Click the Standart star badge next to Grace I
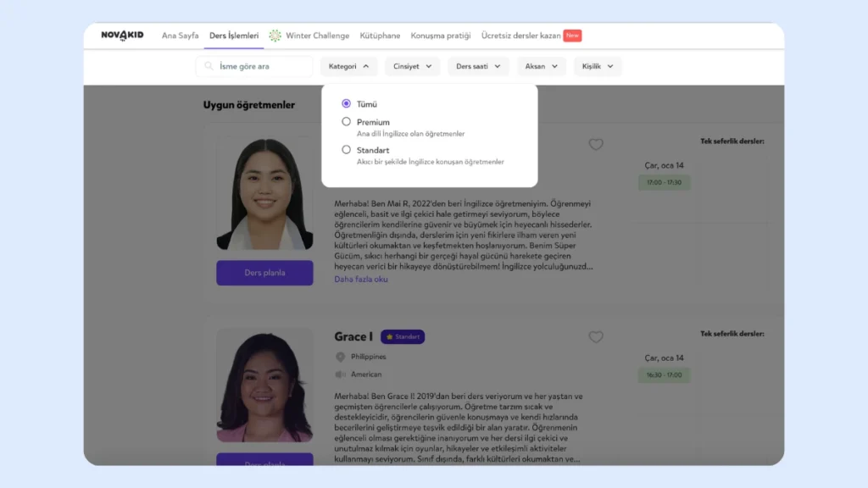868x488 pixels. tap(403, 336)
